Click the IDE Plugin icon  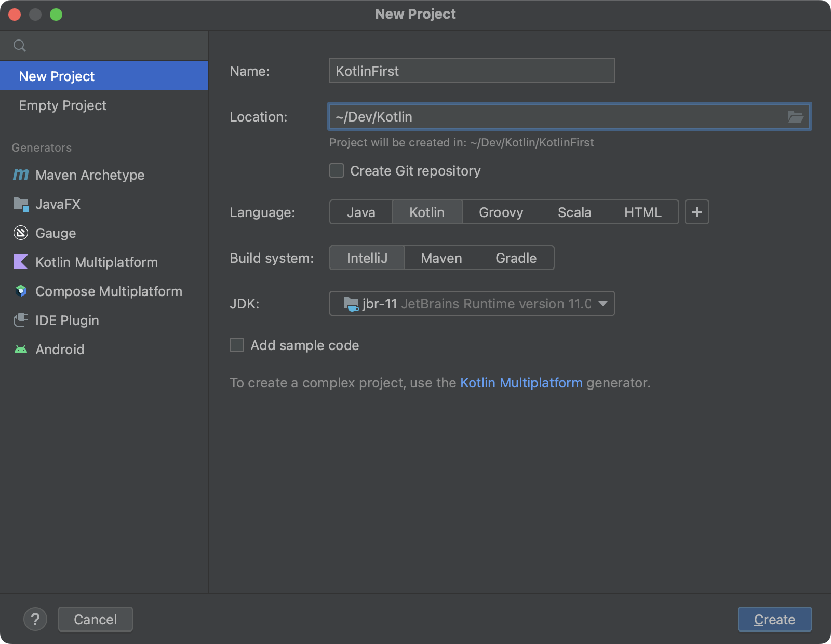click(x=21, y=320)
